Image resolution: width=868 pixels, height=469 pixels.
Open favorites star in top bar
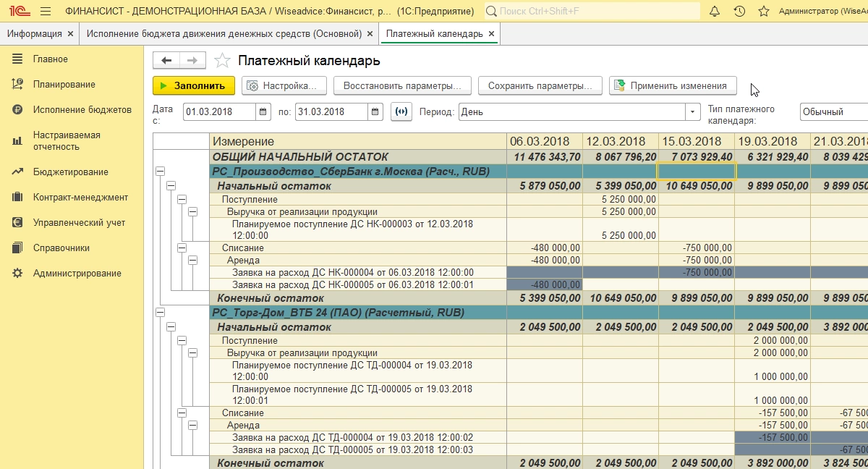point(763,12)
